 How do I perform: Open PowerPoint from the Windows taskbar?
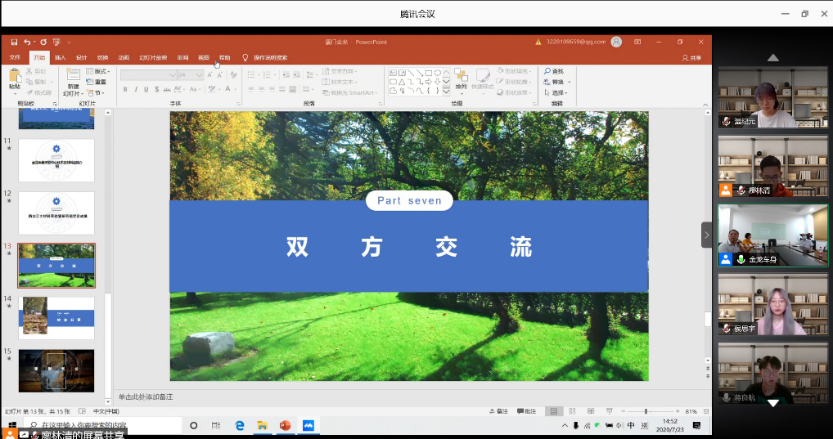point(285,425)
